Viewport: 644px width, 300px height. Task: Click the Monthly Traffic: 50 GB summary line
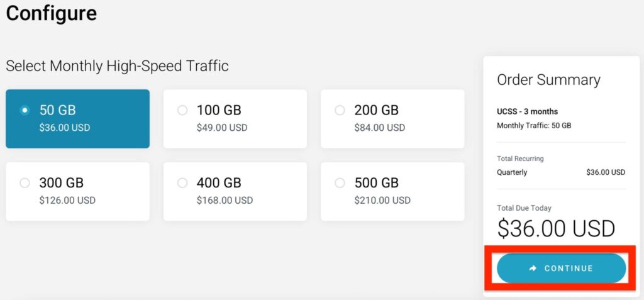pos(534,126)
